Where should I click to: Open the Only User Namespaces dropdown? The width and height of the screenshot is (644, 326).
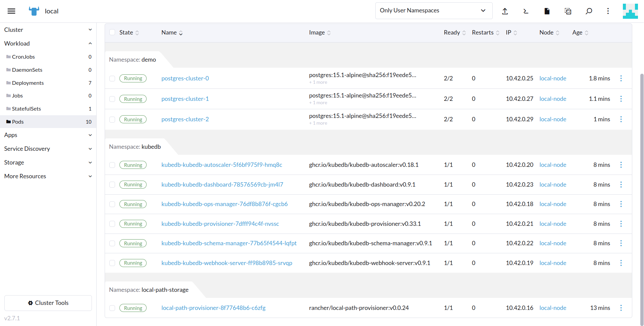[434, 10]
